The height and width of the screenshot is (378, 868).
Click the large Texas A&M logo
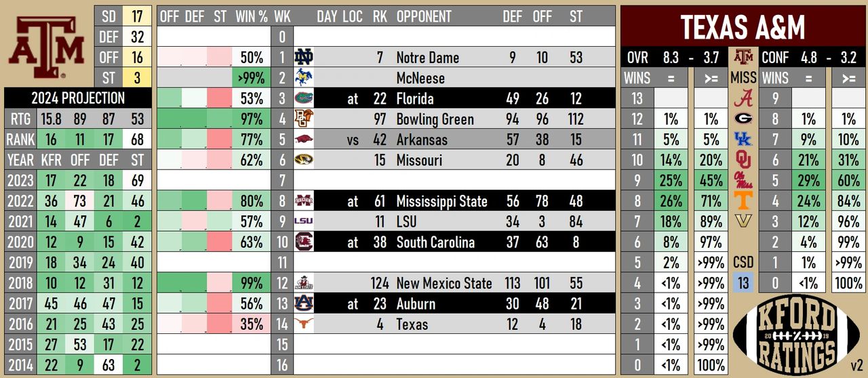[45, 46]
